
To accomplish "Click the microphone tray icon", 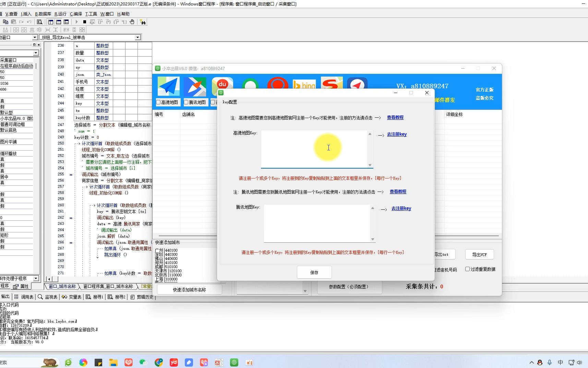I will [550, 363].
